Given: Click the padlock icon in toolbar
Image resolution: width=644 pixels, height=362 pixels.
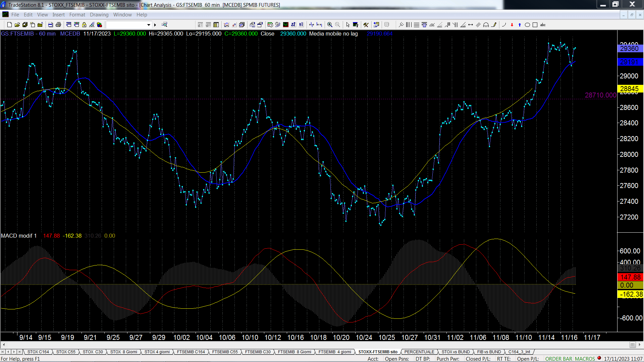Looking at the screenshot, I should point(84,24).
